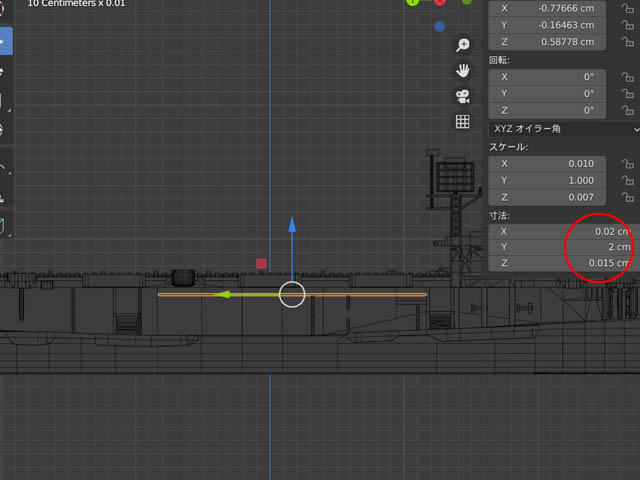Toggle lock for scale X
Viewport: 640px width, 480px height.
(x=627, y=164)
